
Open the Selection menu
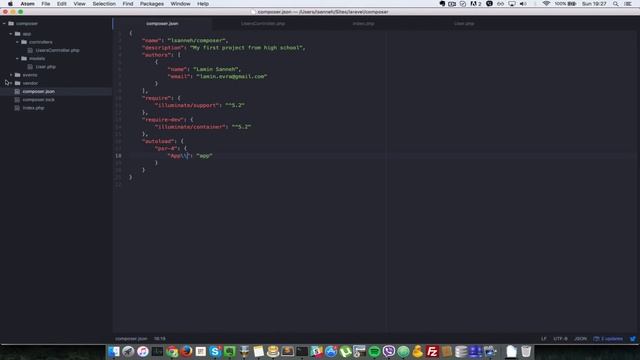(104, 4)
